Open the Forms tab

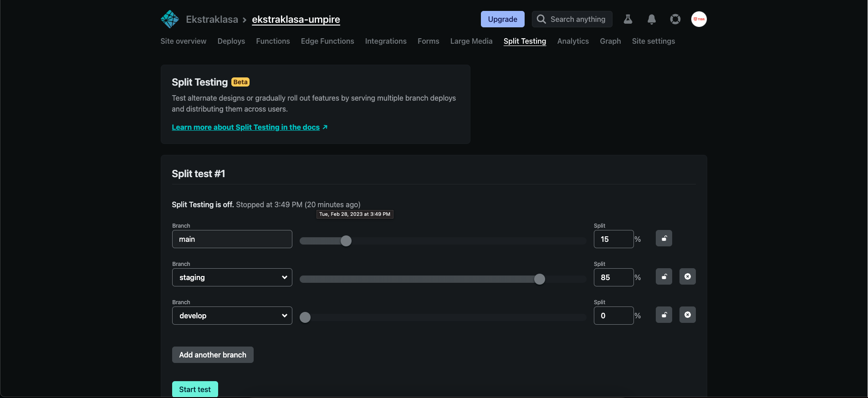coord(429,41)
